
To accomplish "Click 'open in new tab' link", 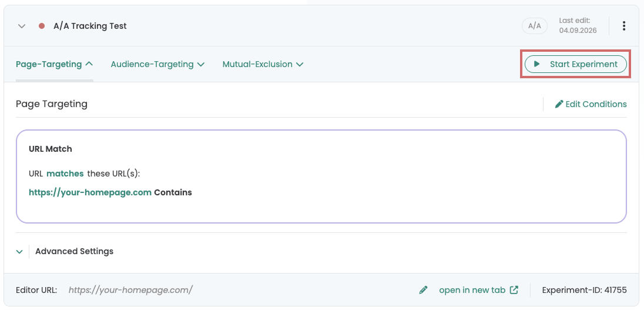I will coord(478,290).
